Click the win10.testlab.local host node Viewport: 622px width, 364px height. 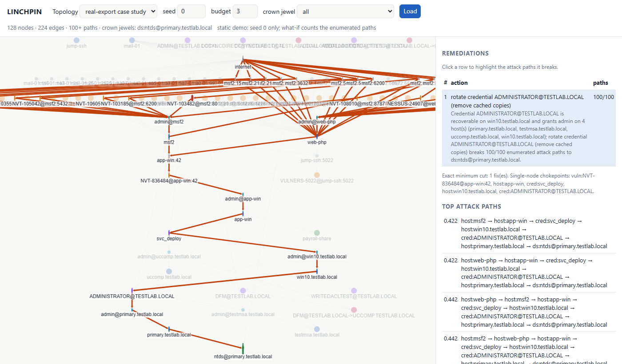click(317, 271)
